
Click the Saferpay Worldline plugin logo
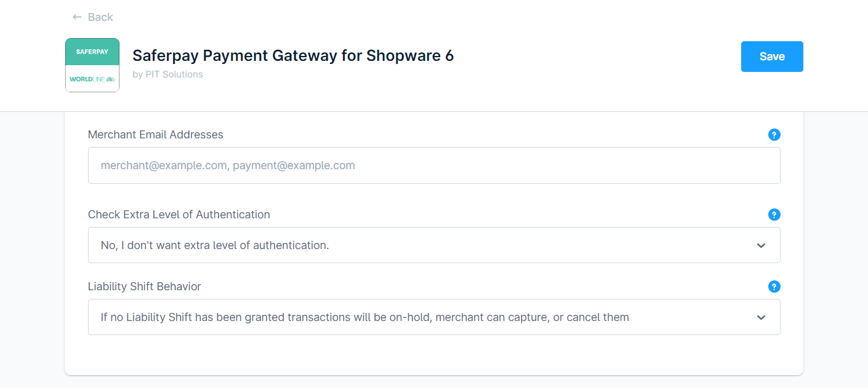[x=92, y=65]
